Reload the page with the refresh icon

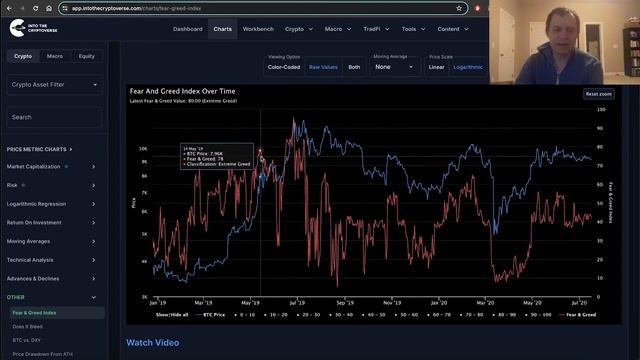click(36, 8)
